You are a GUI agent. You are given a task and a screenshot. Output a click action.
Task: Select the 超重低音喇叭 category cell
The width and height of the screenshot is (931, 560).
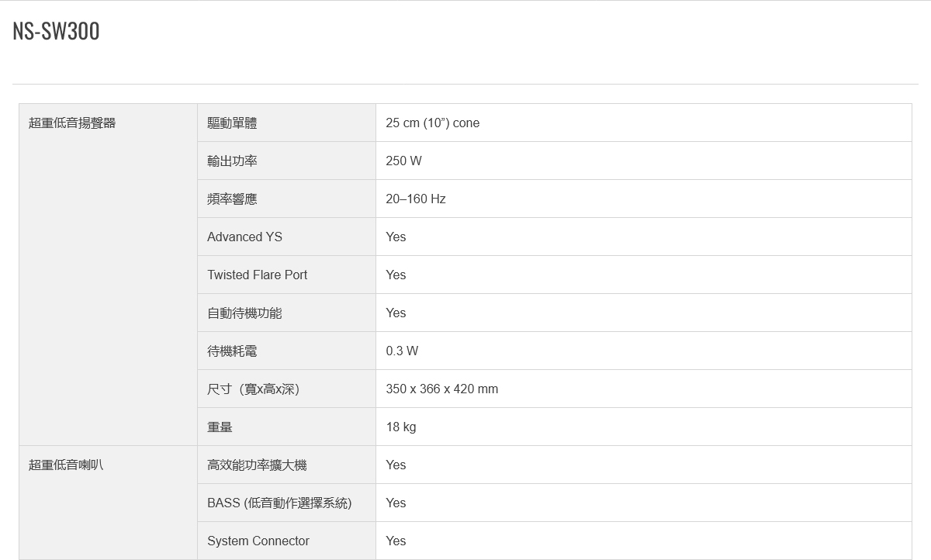tap(66, 465)
